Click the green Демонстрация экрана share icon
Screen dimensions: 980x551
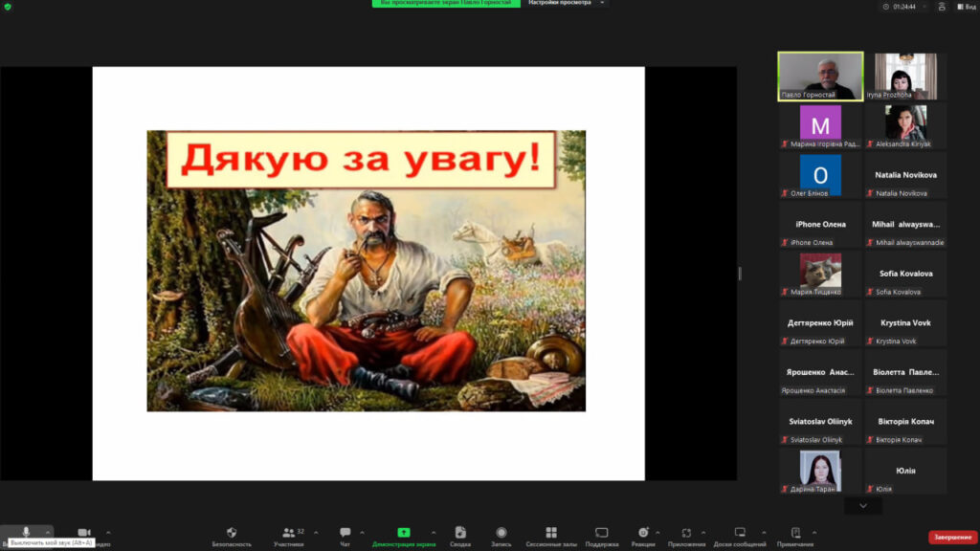click(404, 533)
